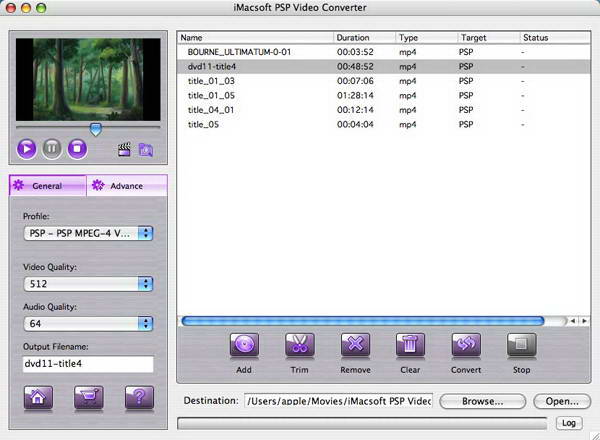Select the title_05 file
The image size is (600, 440).
coord(384,125)
